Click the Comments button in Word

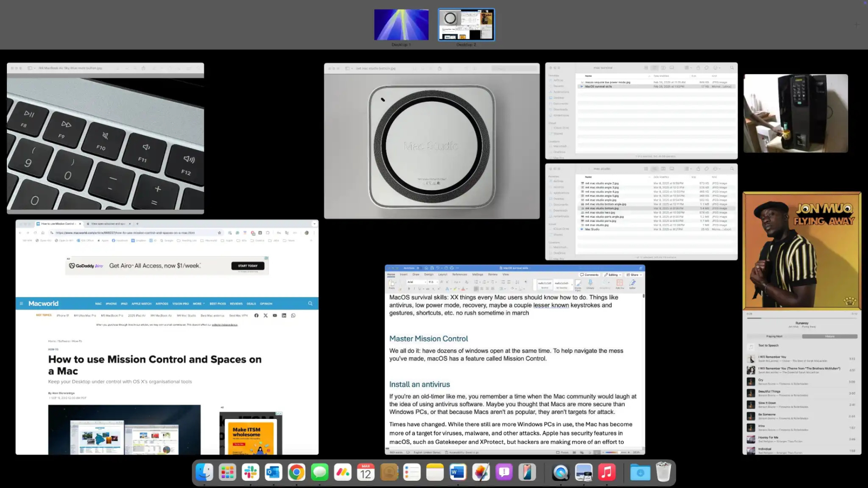click(590, 274)
